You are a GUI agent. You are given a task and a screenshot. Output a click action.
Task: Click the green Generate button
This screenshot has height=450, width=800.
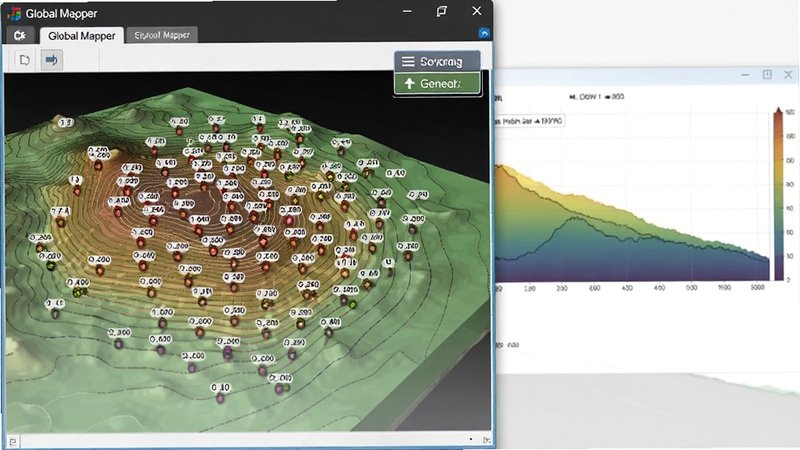coord(437,84)
